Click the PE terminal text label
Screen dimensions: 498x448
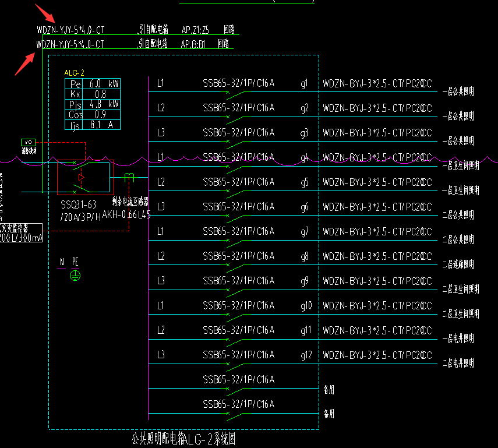pyautogui.click(x=75, y=262)
